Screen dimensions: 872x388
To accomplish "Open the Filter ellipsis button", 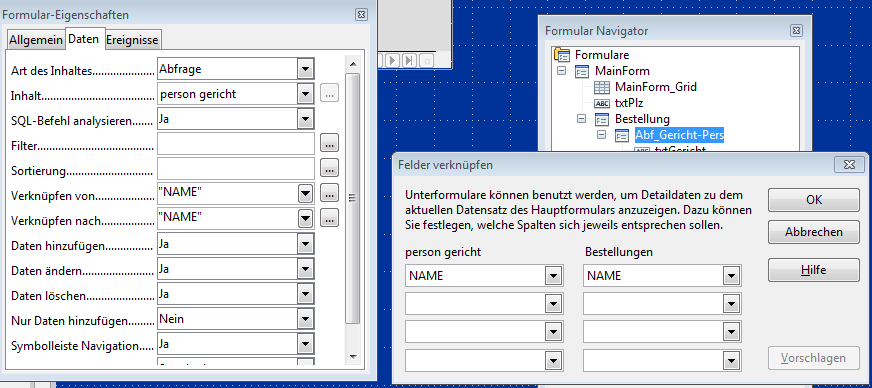I will [329, 144].
